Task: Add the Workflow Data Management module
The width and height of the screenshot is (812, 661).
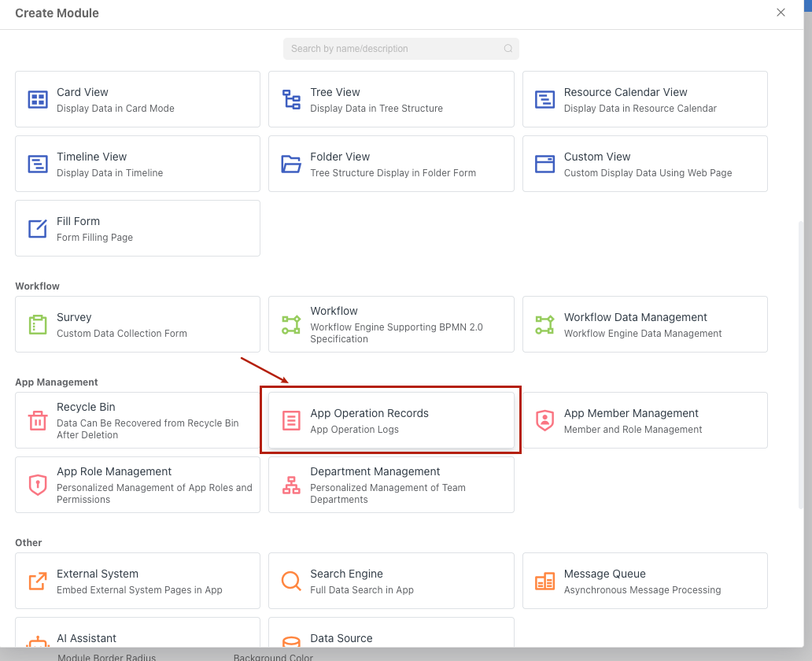Action: pos(644,324)
